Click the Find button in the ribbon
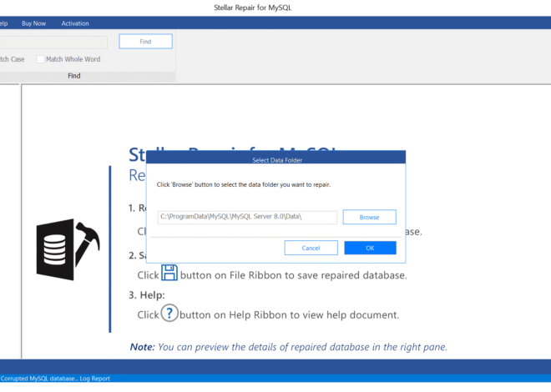Screen dimensions: 551x392 point(145,42)
